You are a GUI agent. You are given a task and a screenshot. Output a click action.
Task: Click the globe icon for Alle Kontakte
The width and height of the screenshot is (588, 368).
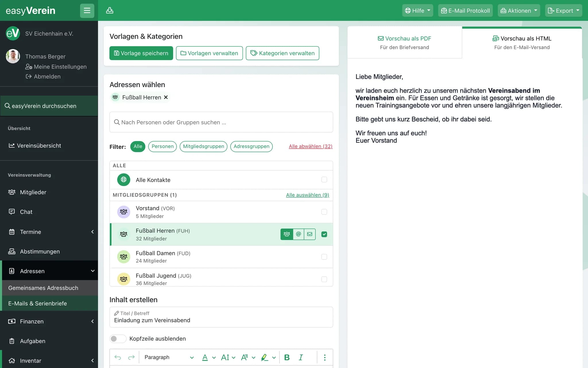tap(123, 180)
